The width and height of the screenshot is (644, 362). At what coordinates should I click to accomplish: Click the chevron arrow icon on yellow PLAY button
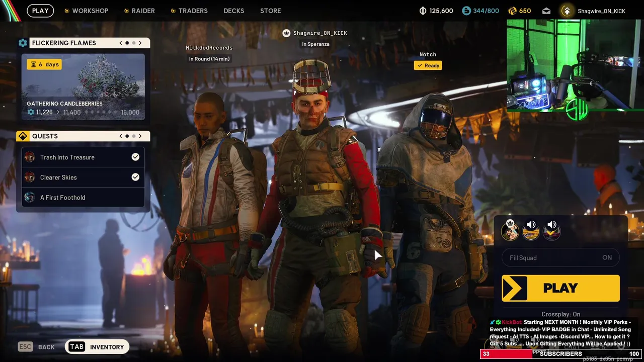514,288
